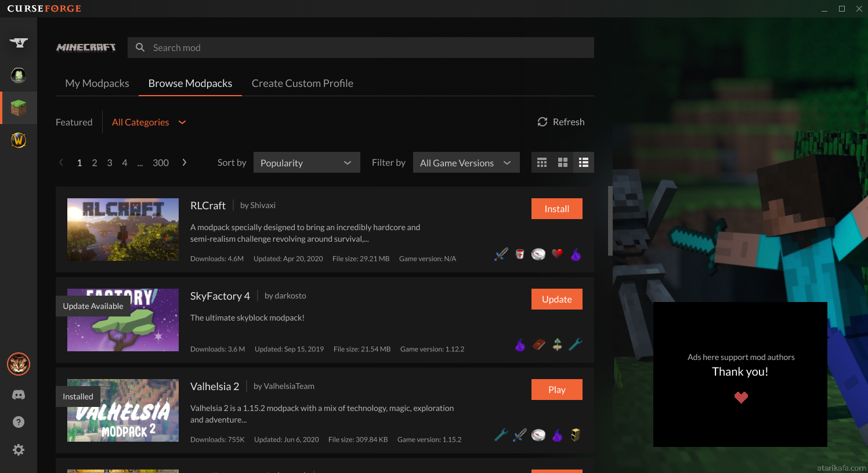Click SkyFactory 4's red book icon
The image size is (868, 473).
click(538, 344)
